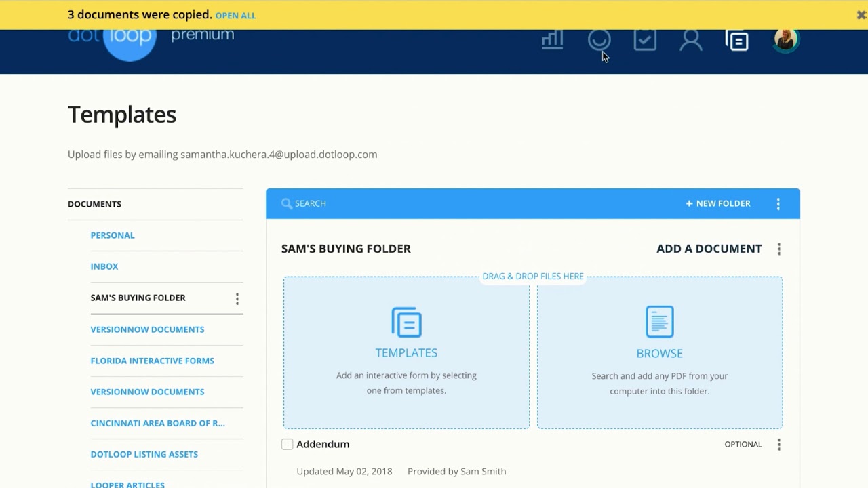The width and height of the screenshot is (868, 488).
Task: Click the DOCUMENTS sidebar heading
Action: coord(94,204)
